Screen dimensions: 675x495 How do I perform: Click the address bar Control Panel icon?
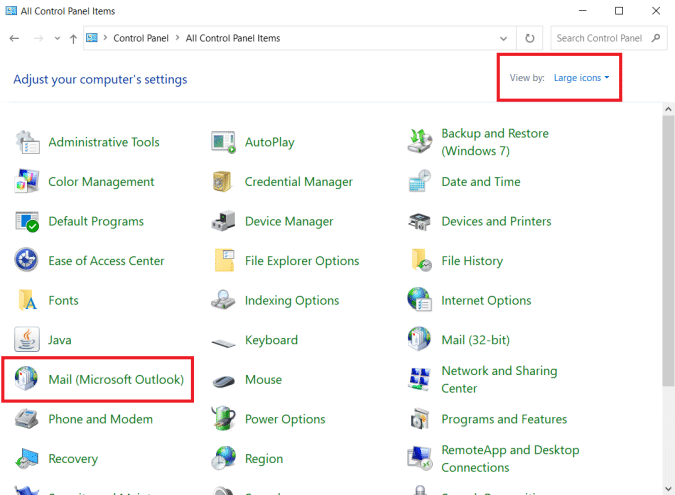(92, 38)
